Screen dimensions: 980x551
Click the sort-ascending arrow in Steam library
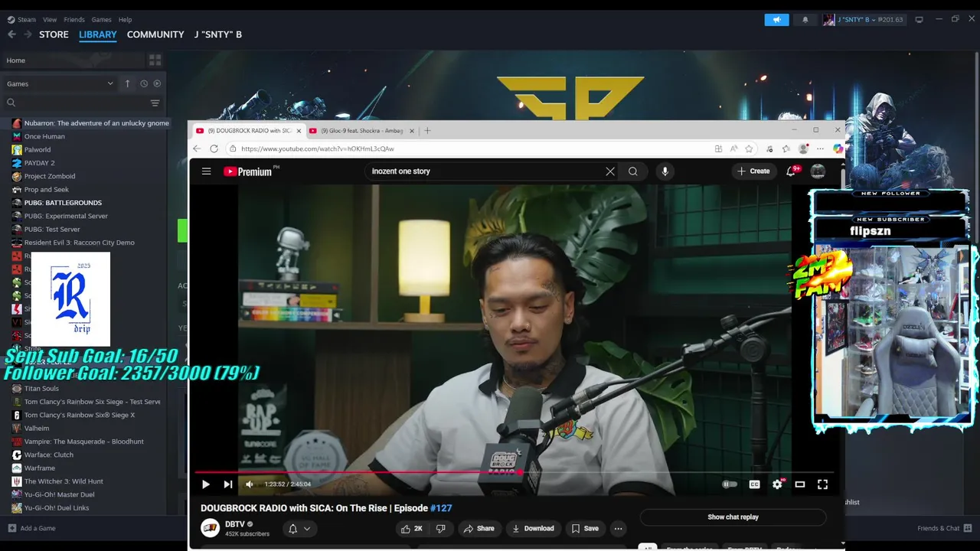(x=128, y=83)
